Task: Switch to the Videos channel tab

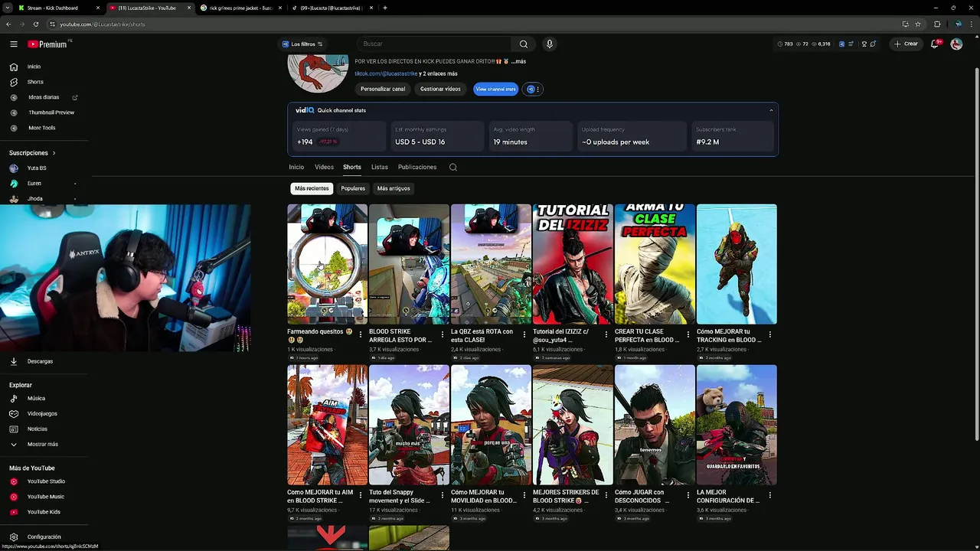Action: [324, 167]
